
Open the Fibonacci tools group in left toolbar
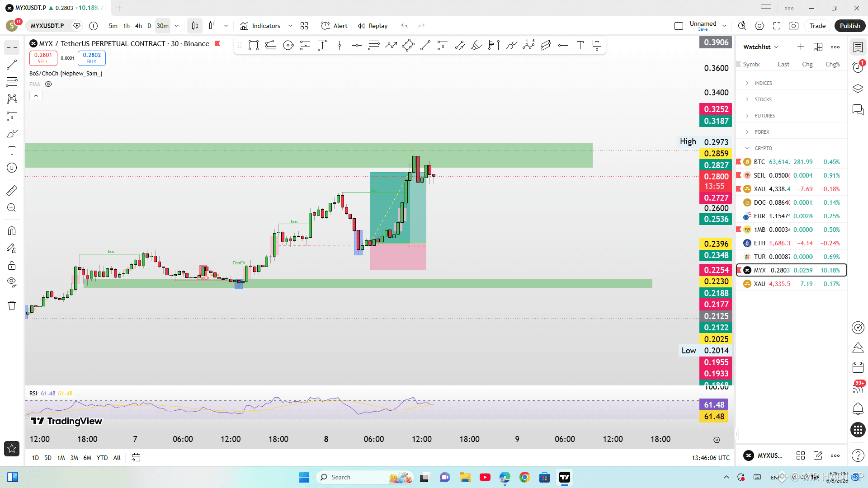pyautogui.click(x=12, y=82)
